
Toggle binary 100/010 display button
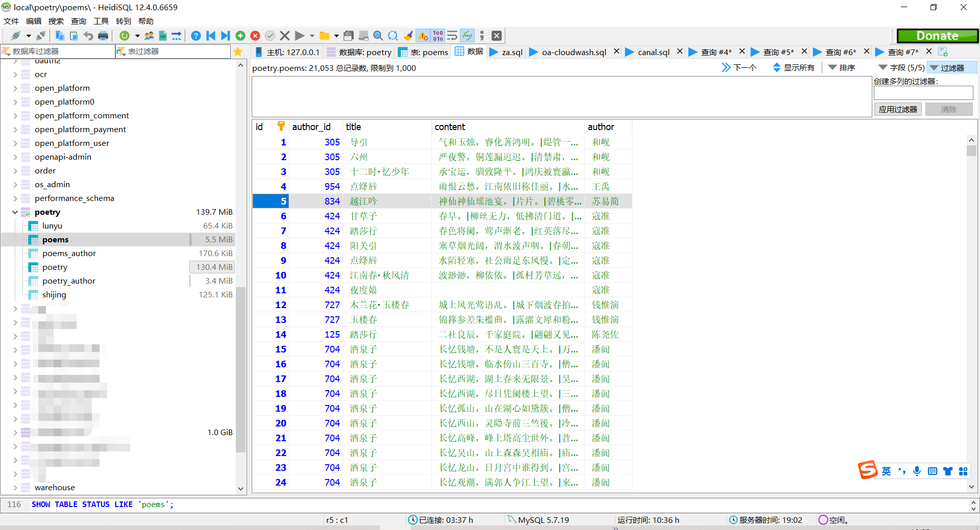pos(438,36)
